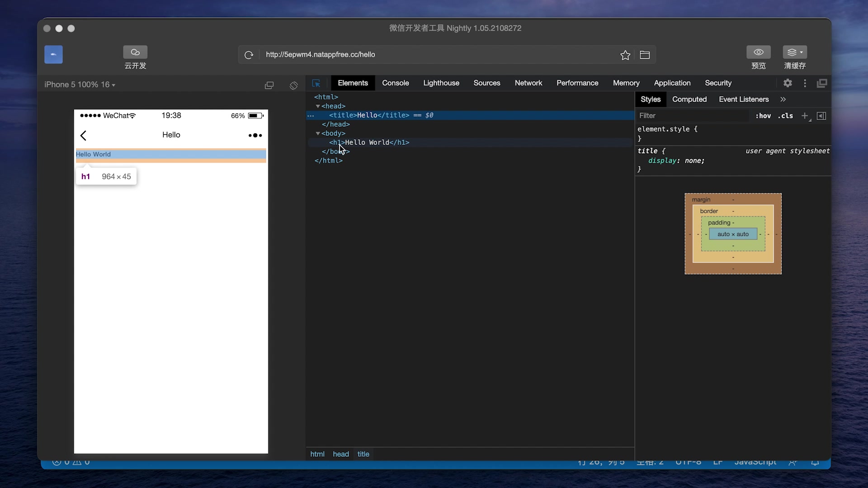Viewport: 868px width, 488px height.
Task: Click the device emulation icon
Action: 270,84
